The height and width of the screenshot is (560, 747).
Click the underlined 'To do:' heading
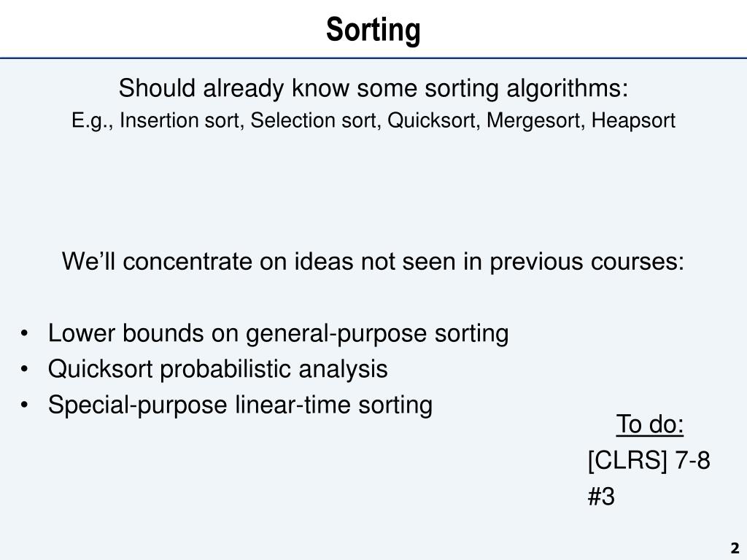(x=650, y=424)
